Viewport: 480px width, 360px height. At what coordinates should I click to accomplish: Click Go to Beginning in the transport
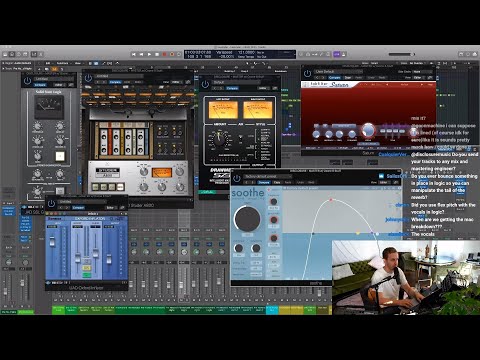[x=134, y=54]
